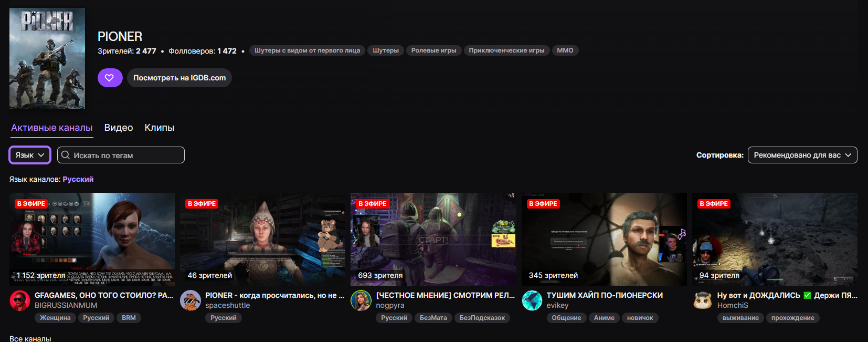The width and height of the screenshot is (868, 342).
Task: Open the stream thumbnail with 693 зрителя
Action: click(x=433, y=239)
